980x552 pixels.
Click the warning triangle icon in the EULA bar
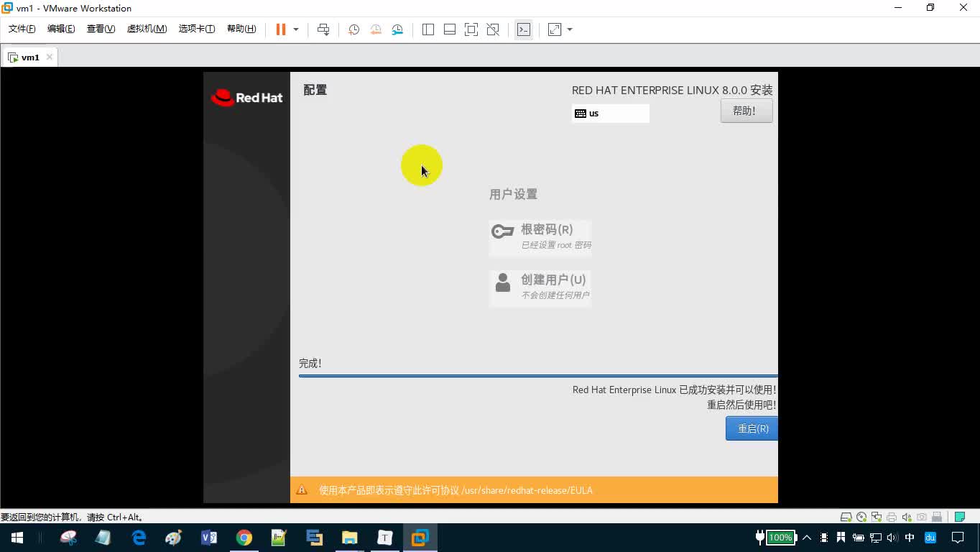pyautogui.click(x=302, y=489)
